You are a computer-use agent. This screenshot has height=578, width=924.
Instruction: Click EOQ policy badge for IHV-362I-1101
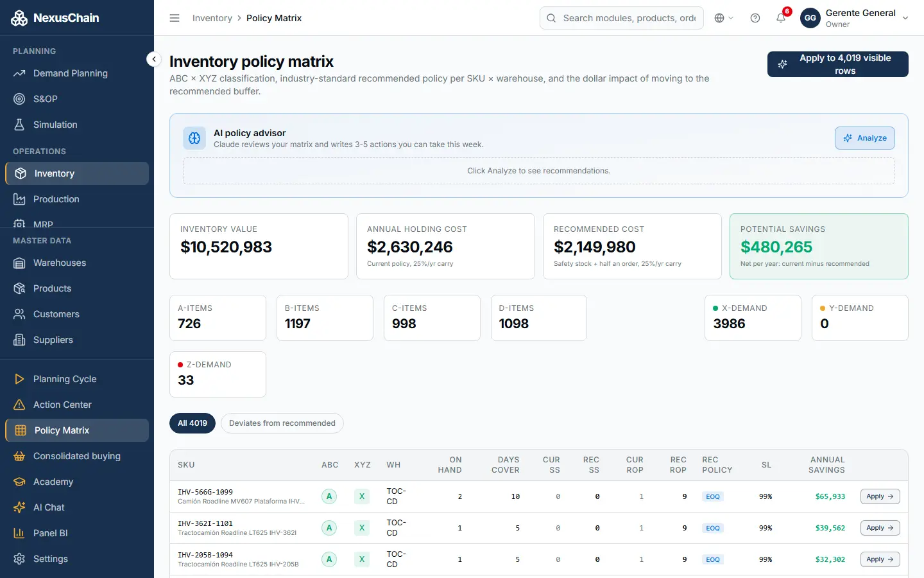coord(713,528)
